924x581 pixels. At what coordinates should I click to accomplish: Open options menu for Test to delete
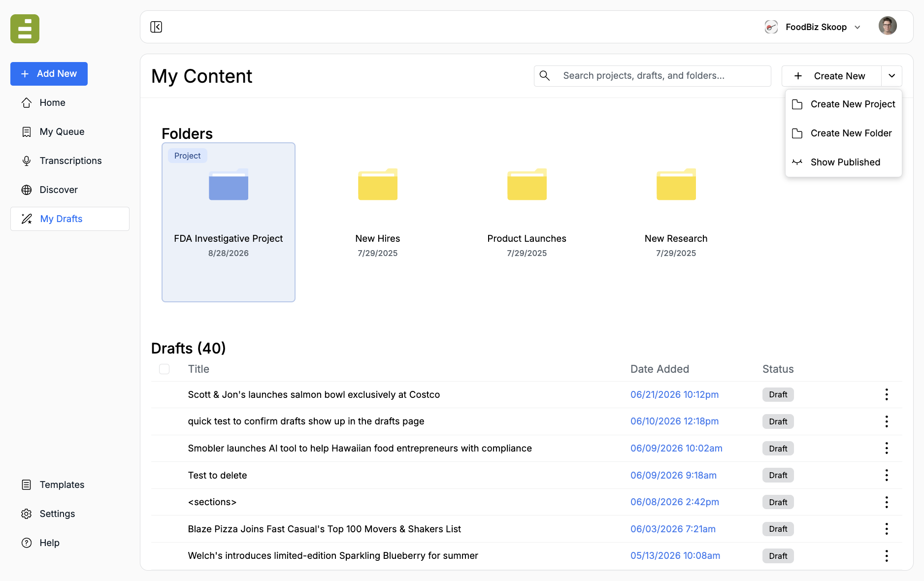(886, 475)
